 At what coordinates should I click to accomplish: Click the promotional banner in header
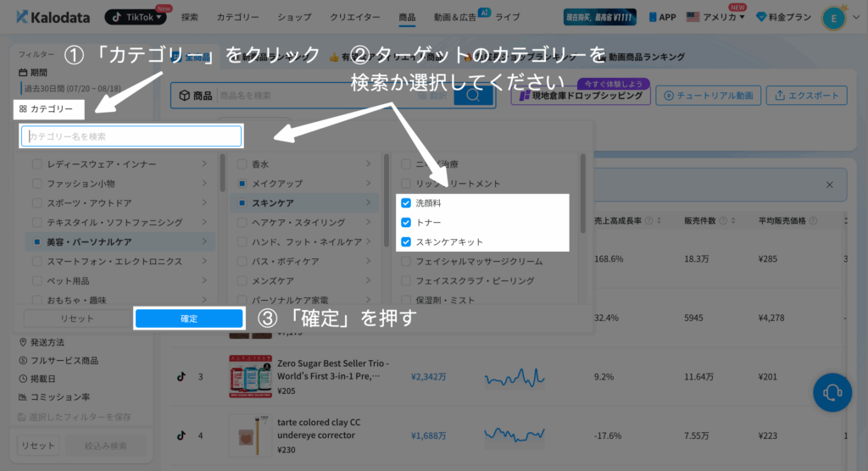pos(599,17)
